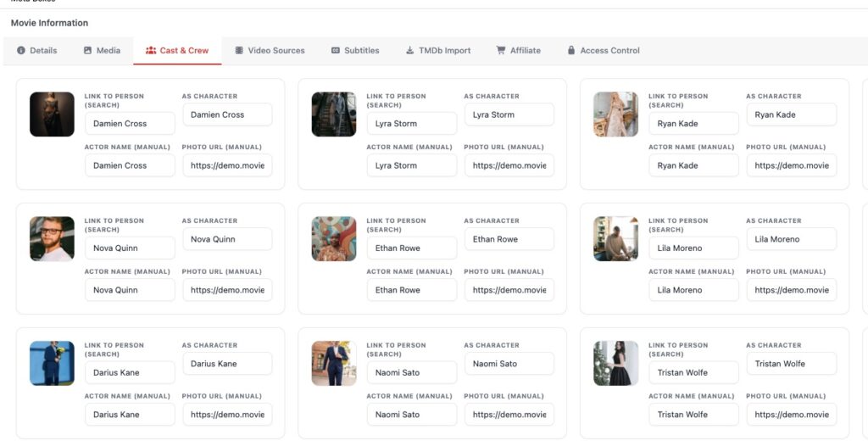This screenshot has height=446, width=868.
Task: Click the Ethan Rowe card photo
Action: [x=334, y=239]
